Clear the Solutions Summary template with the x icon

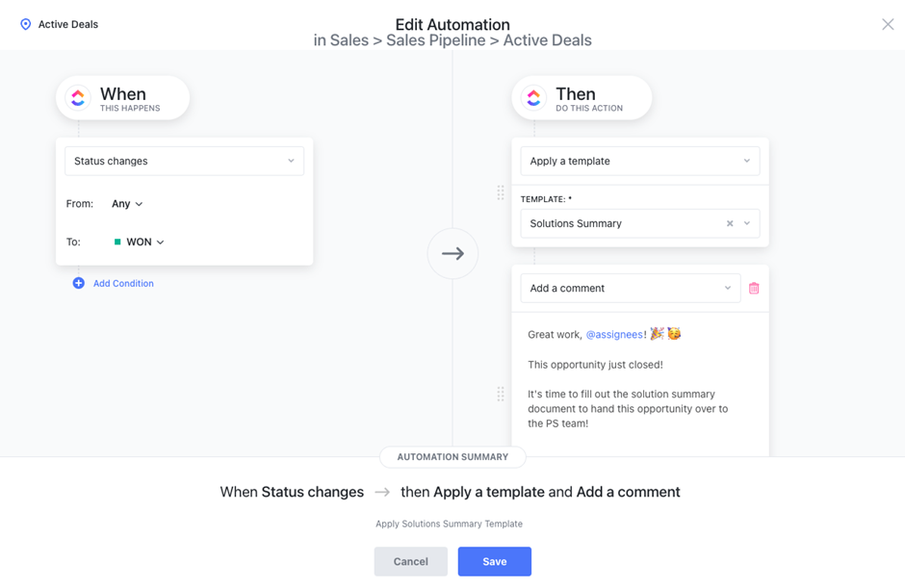click(729, 222)
